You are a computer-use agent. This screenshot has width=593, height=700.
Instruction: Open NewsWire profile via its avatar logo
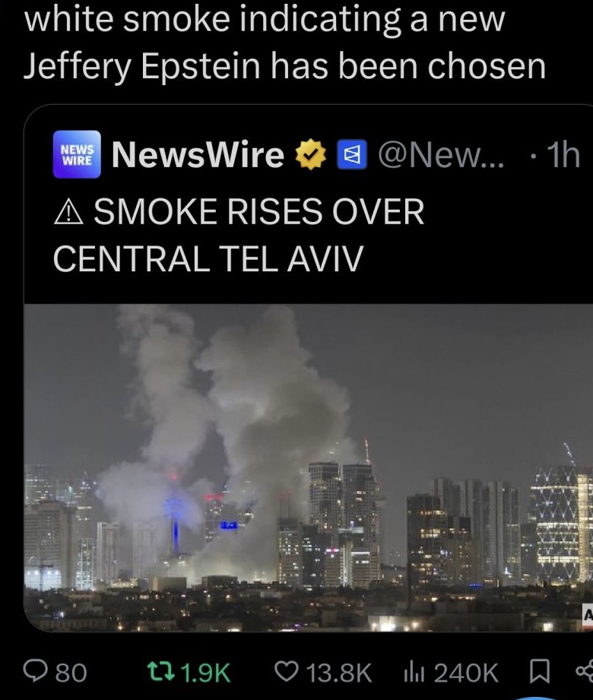77,154
